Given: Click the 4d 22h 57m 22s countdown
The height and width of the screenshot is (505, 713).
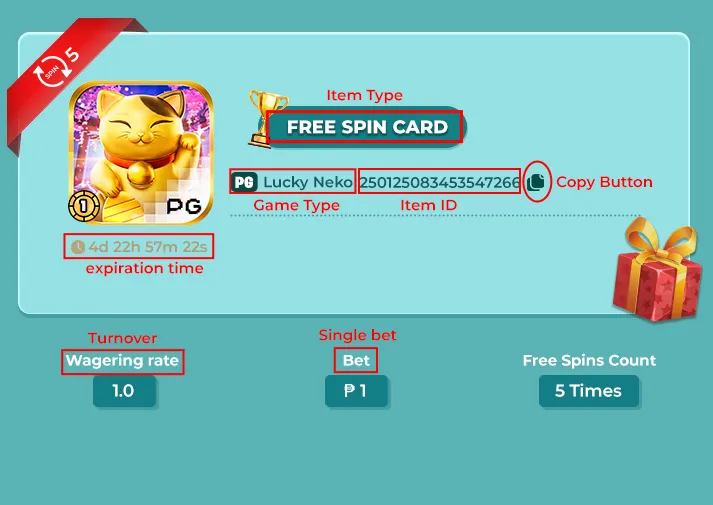Looking at the screenshot, I should click(148, 247).
